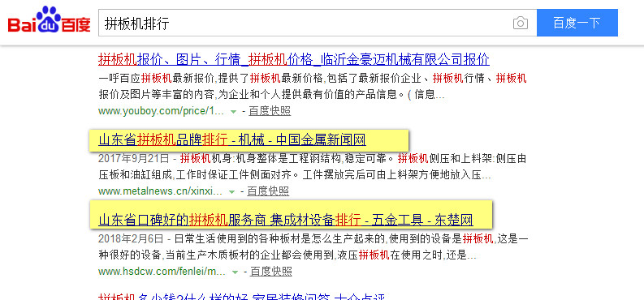Click the Baidu logo

coord(50,20)
